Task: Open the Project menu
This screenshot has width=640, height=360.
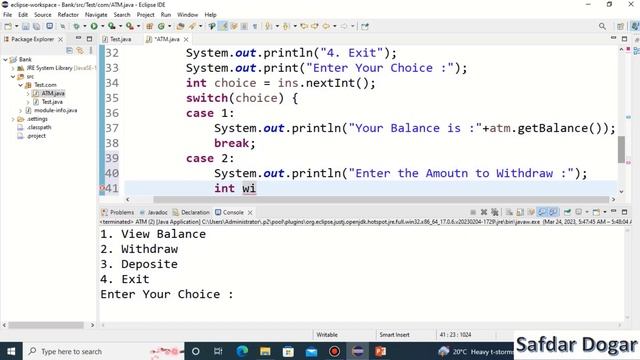Action: 145,15
